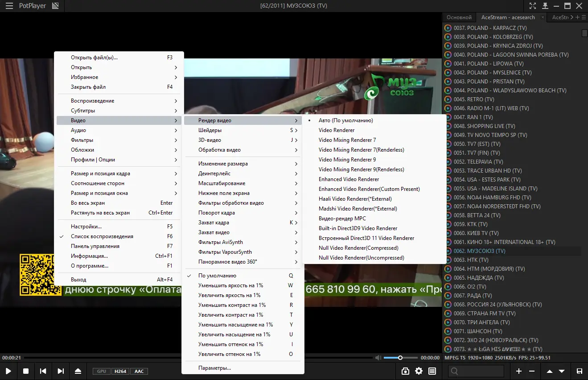Click the AAC audio codec badge
Image resolution: width=588 pixels, height=380 pixels.
[x=139, y=371]
